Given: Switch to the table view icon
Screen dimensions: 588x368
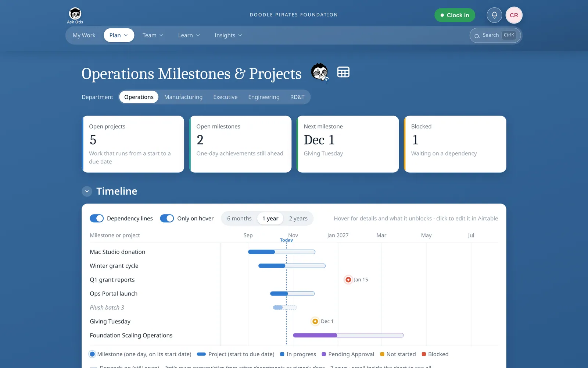Looking at the screenshot, I should point(343,72).
